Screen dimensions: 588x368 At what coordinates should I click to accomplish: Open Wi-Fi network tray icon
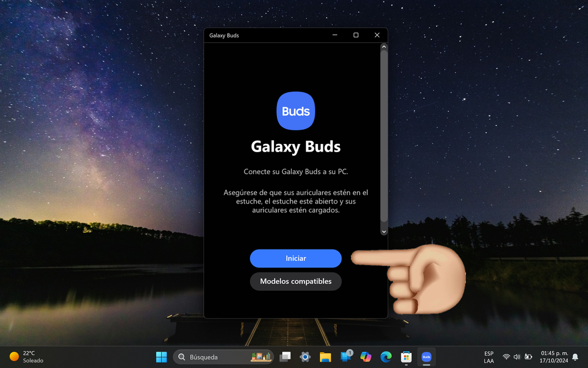click(506, 357)
